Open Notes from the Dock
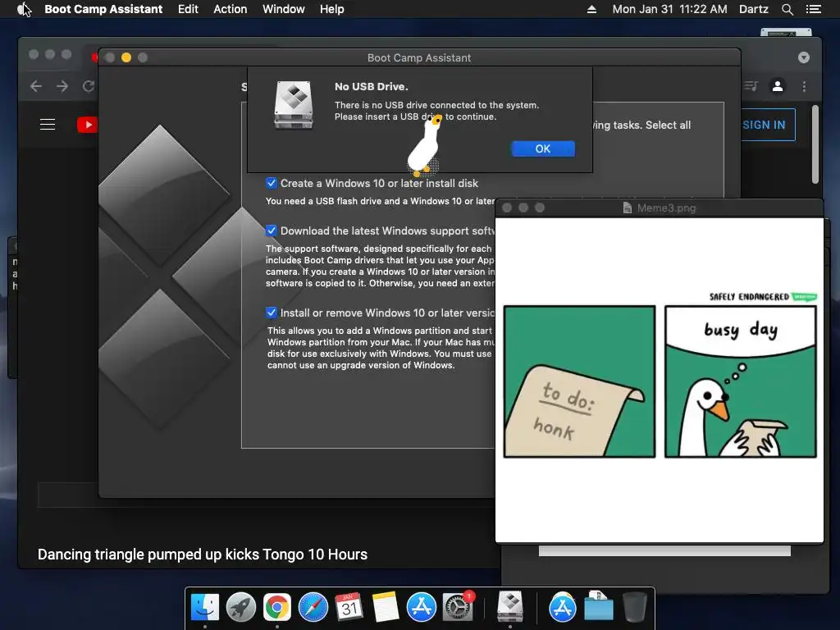Image resolution: width=840 pixels, height=630 pixels. point(386,608)
